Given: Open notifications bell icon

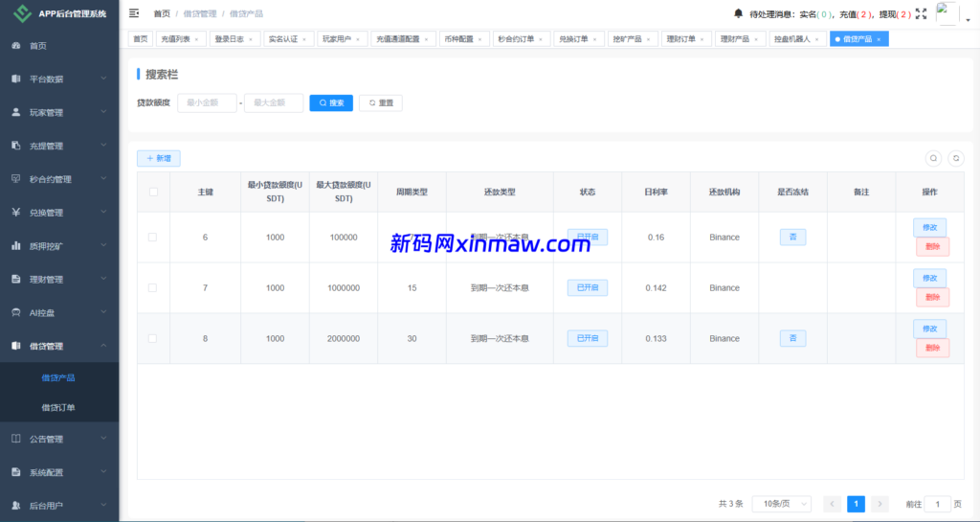Looking at the screenshot, I should [x=738, y=13].
